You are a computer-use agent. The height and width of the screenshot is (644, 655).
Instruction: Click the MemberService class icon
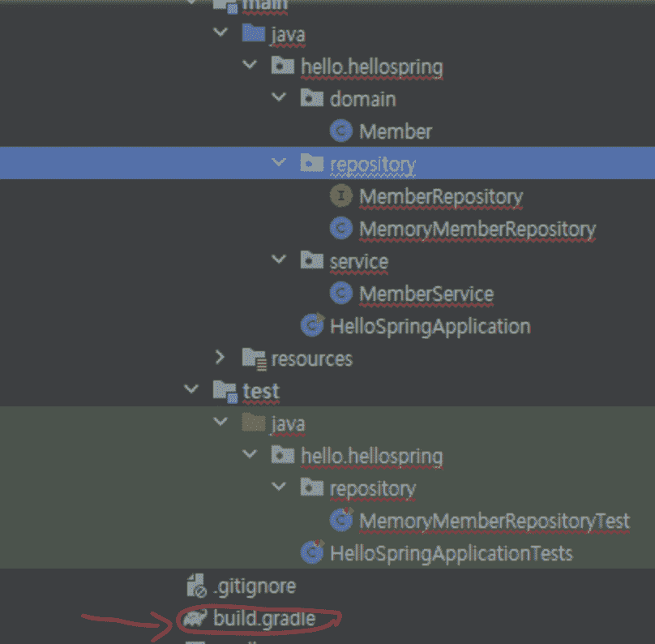coord(340,294)
